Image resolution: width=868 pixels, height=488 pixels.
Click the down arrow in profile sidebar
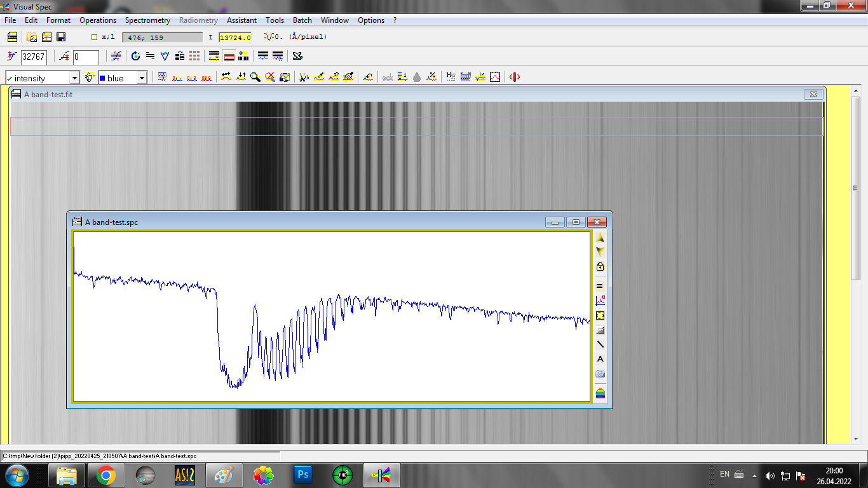[x=600, y=252]
